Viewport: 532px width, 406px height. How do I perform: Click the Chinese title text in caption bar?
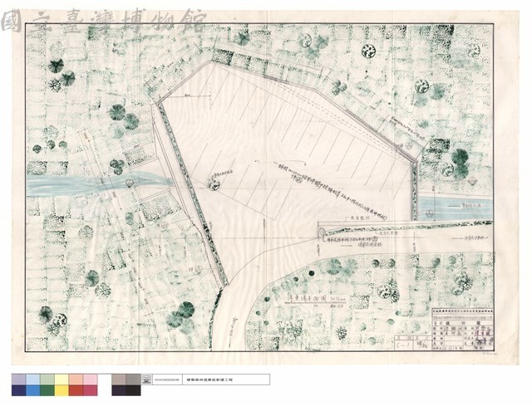coord(200,379)
